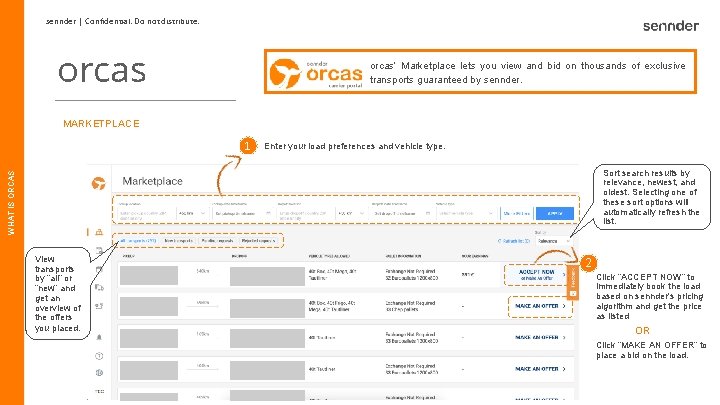Open the help question-mark icon in the sidebar
720x405 pixels.
coord(99,356)
